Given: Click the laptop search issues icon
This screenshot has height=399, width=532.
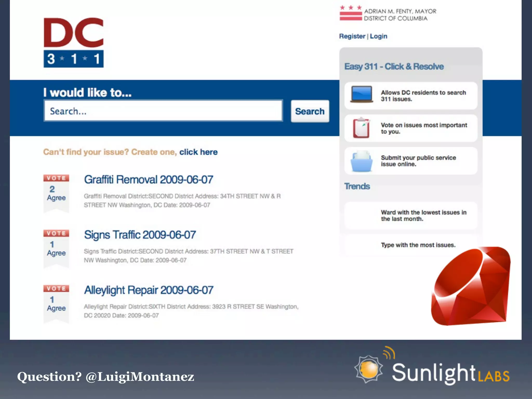Looking at the screenshot, I should [x=362, y=95].
